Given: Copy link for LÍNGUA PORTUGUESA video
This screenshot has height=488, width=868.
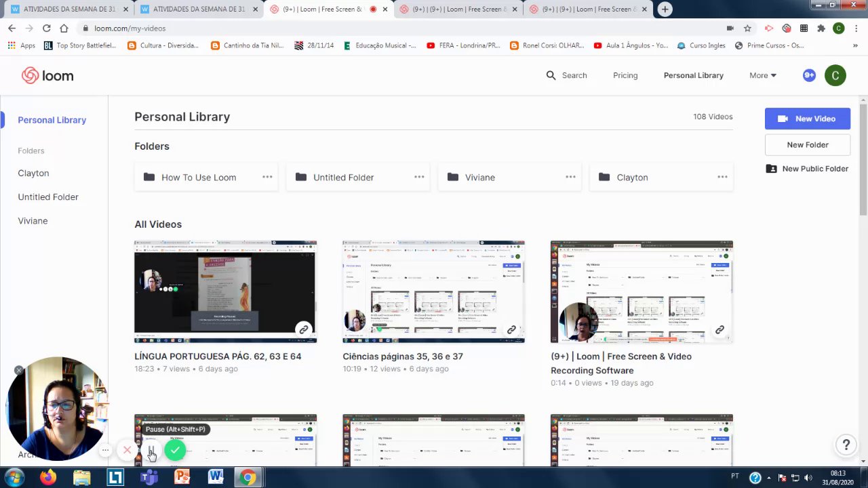Looking at the screenshot, I should pos(303,330).
